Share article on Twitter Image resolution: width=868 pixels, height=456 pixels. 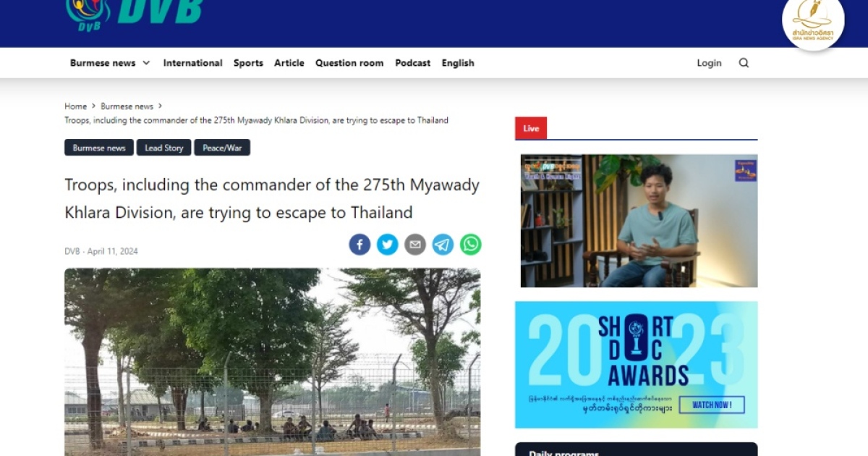click(x=388, y=245)
